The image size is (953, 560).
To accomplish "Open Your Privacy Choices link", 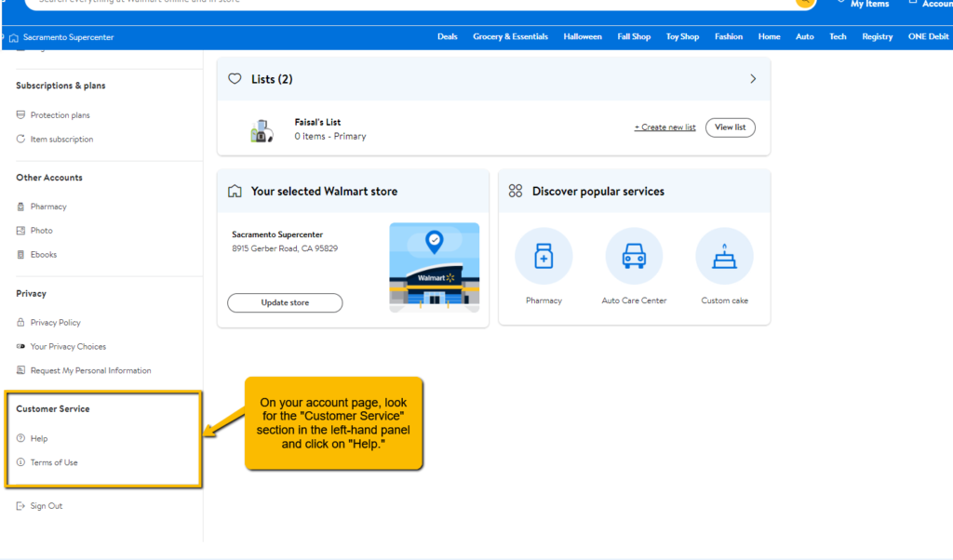I will point(68,346).
